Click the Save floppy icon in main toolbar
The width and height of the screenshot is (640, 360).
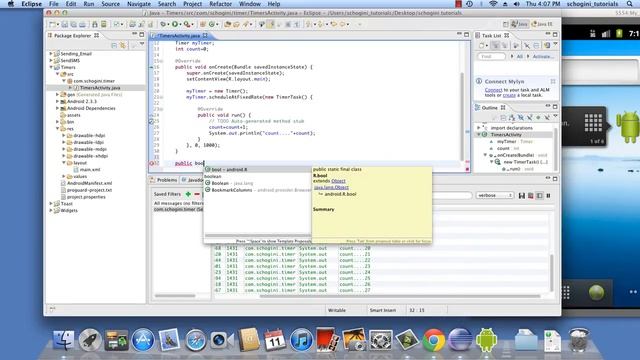65,24
